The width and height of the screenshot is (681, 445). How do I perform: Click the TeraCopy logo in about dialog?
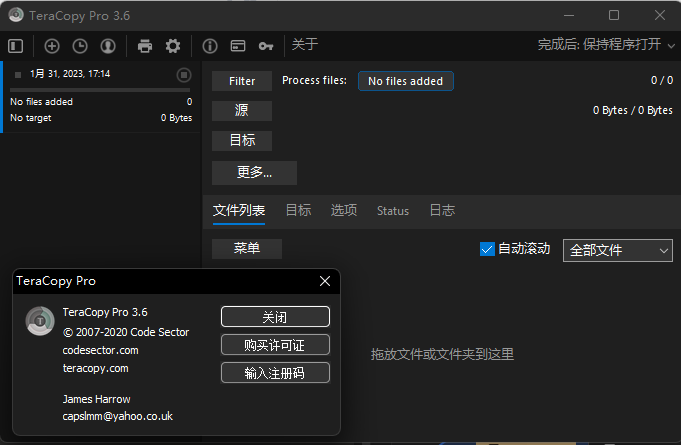click(40, 321)
